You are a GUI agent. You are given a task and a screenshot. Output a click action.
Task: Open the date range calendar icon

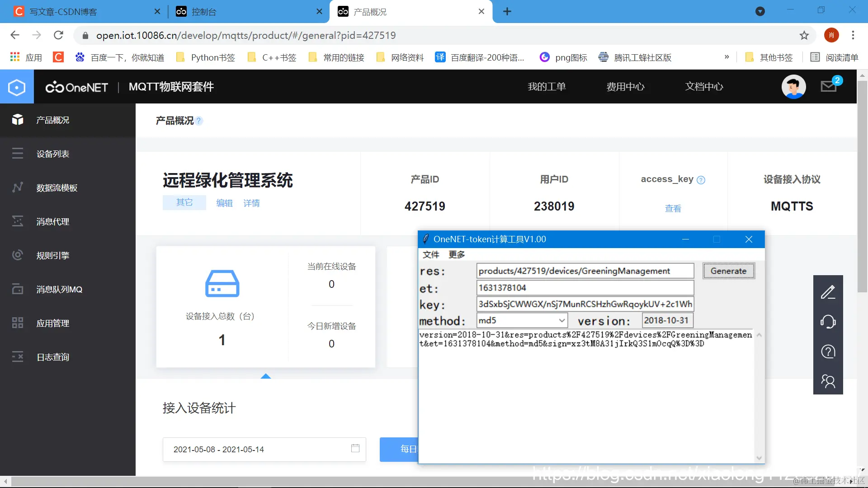click(355, 448)
